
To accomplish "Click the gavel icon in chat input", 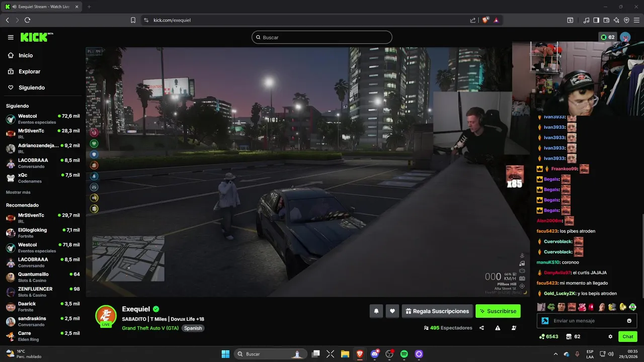I will pyautogui.click(x=545, y=321).
